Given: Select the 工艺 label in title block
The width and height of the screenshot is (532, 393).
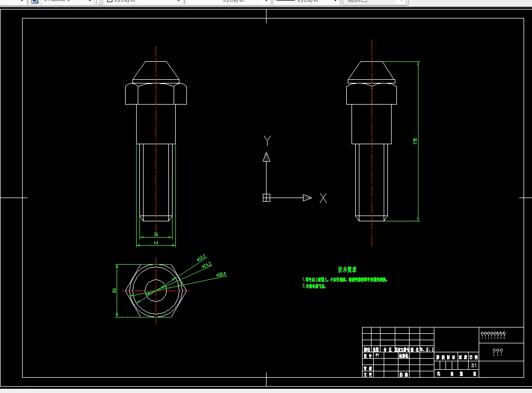Looking at the screenshot, I should pos(368,375).
